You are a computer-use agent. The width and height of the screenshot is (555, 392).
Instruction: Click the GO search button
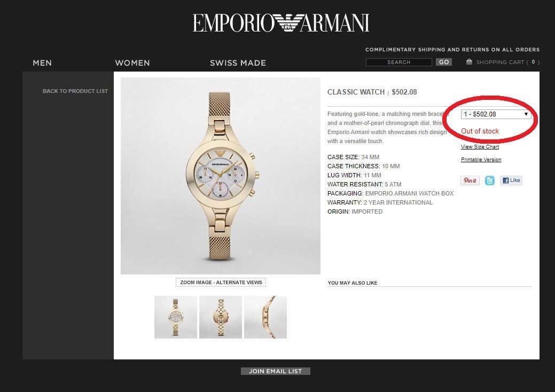point(444,62)
